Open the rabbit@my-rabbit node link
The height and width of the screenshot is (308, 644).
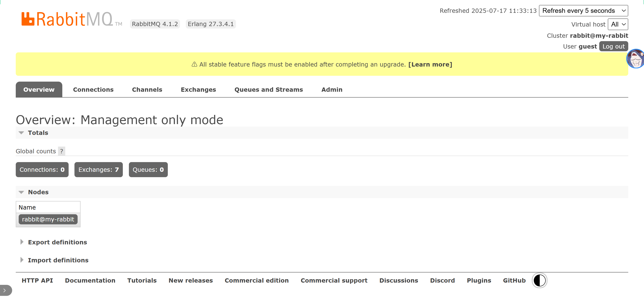pyautogui.click(x=48, y=219)
